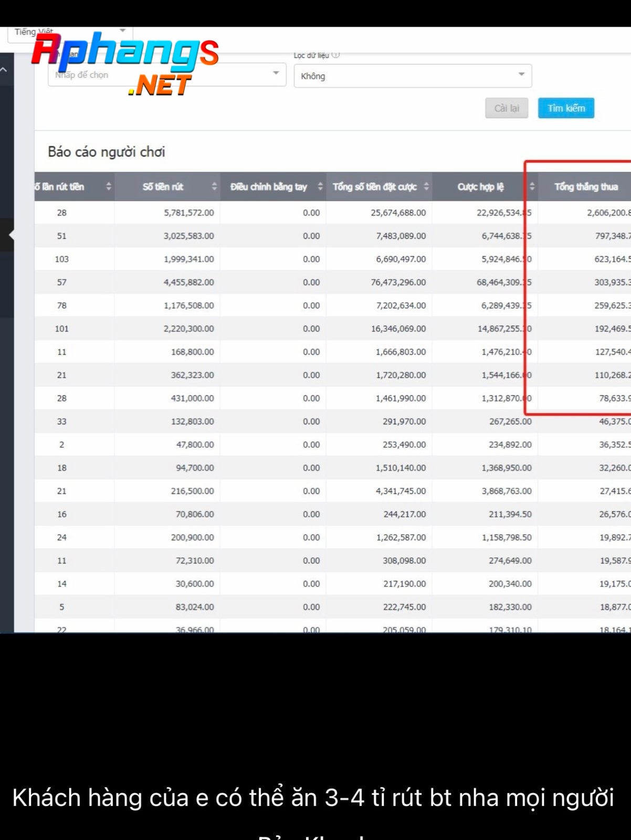
Task: Select 0.00 manual adjustment in 362,323.00 row
Action: [311, 375]
